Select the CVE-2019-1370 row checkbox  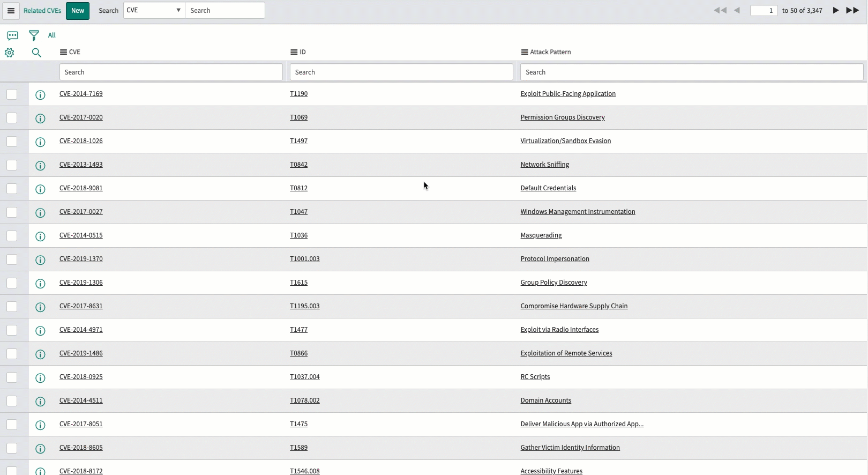12,259
